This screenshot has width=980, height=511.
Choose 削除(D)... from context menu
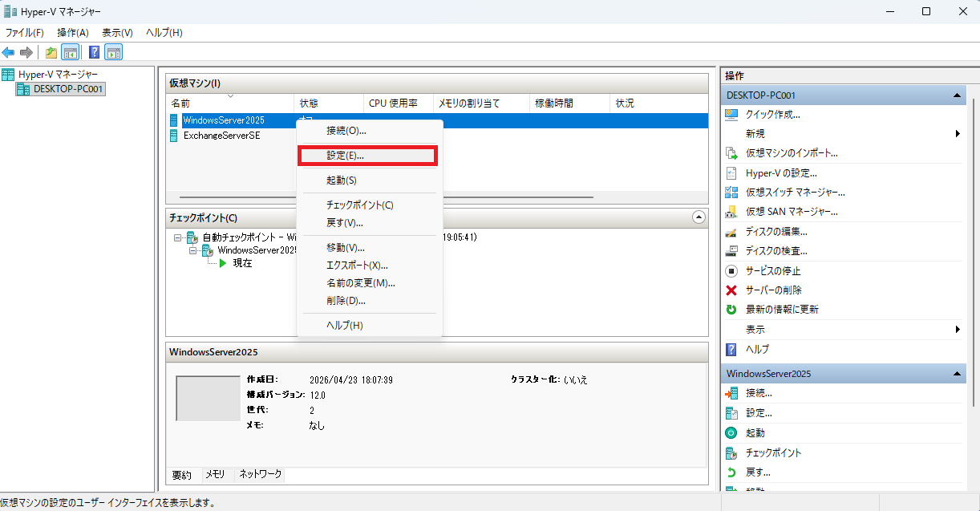point(370,301)
